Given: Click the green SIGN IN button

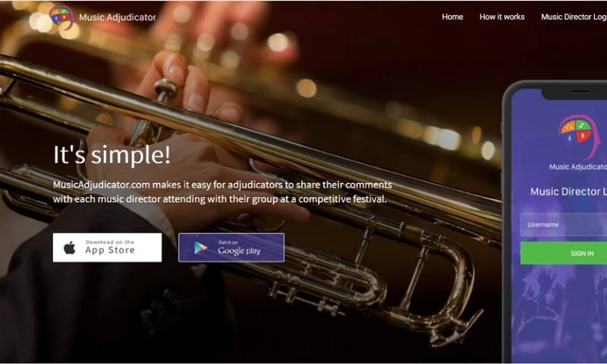Looking at the screenshot, I should pyautogui.click(x=564, y=253).
